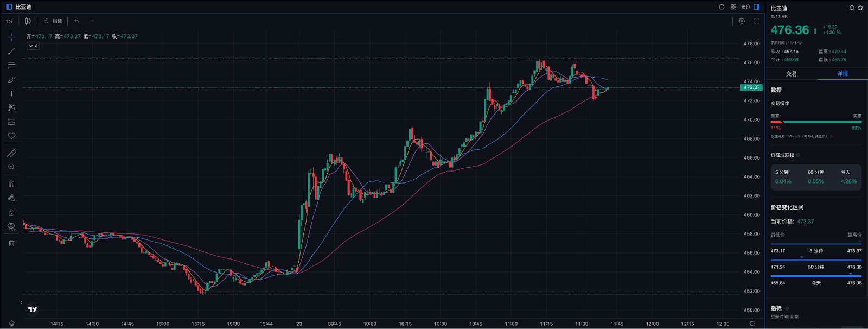Select the text annotation tool
This screenshot has width=868, height=329.
[x=11, y=93]
